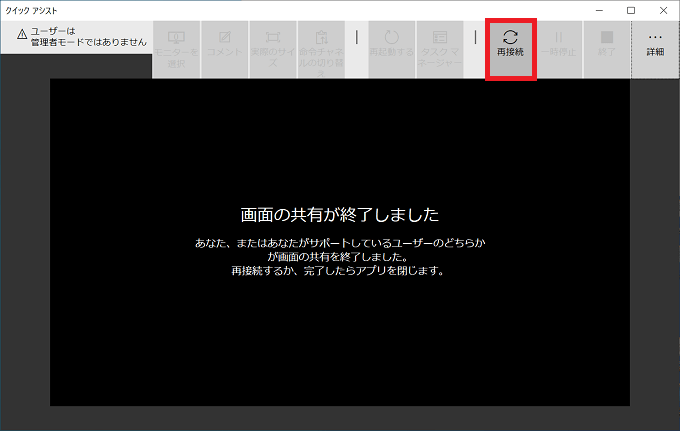Click the 画面の共有が終了しました heading

[x=340, y=215]
